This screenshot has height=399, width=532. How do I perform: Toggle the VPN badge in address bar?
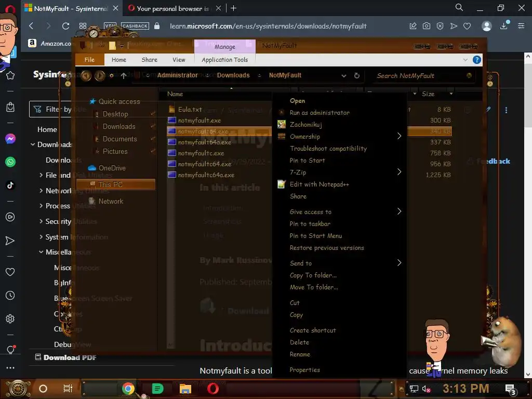pos(110,26)
